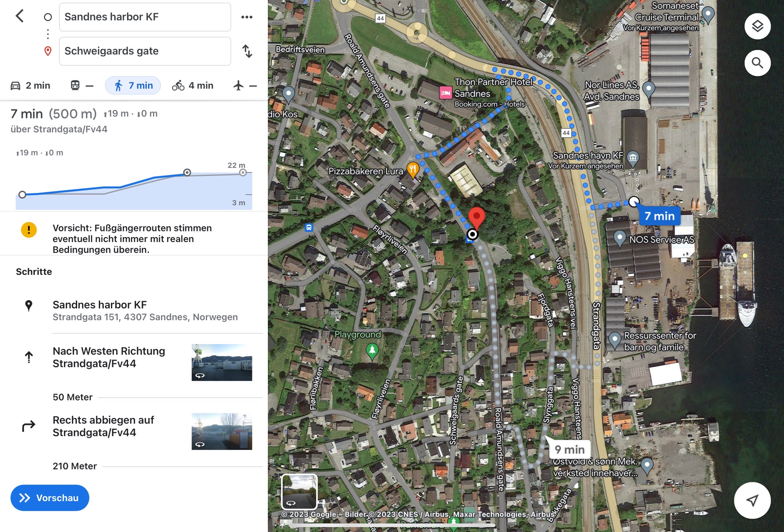Open the Rechts abbiegen street view thumbnail

pos(222,431)
